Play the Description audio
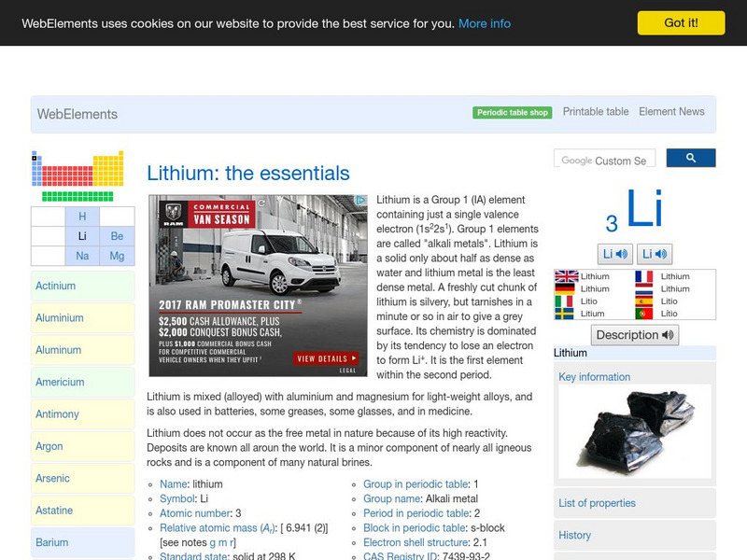Screen dimensions: 747x560 pos(634,334)
